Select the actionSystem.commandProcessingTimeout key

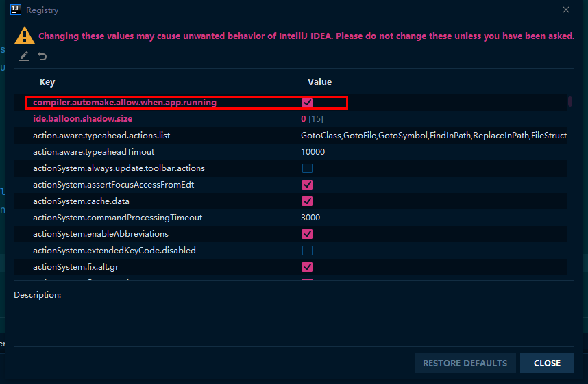point(117,218)
